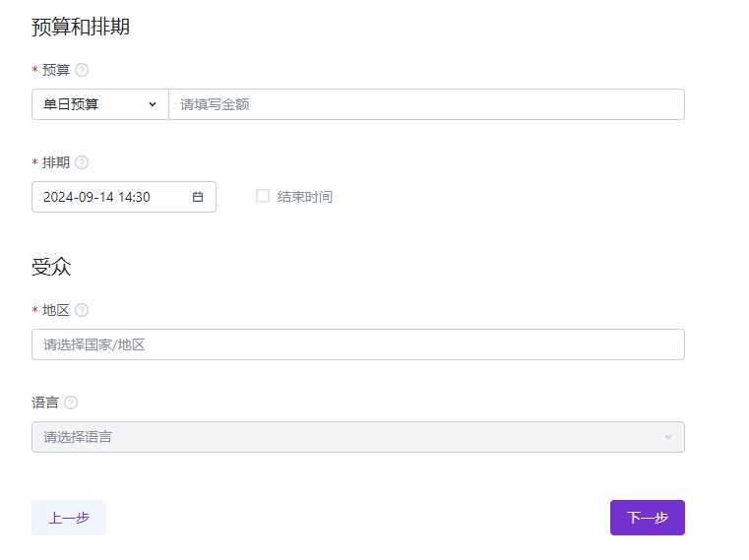The image size is (749, 560).
Task: Select the 预算和排期 section heading
Action: 81,27
